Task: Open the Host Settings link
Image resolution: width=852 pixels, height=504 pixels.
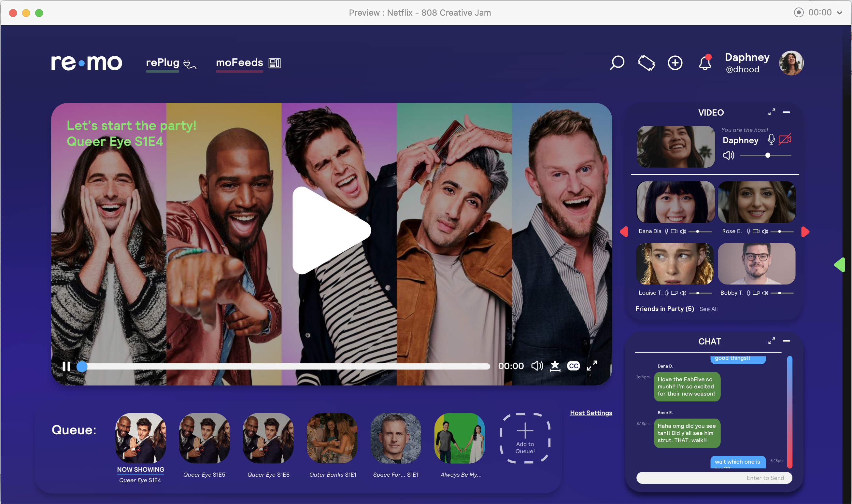Action: click(x=591, y=413)
